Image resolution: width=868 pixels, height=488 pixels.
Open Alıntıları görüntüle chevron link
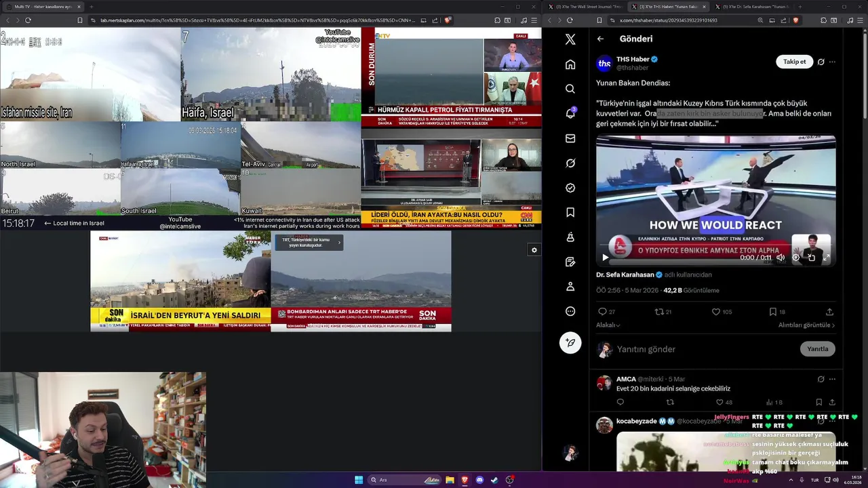(x=806, y=325)
